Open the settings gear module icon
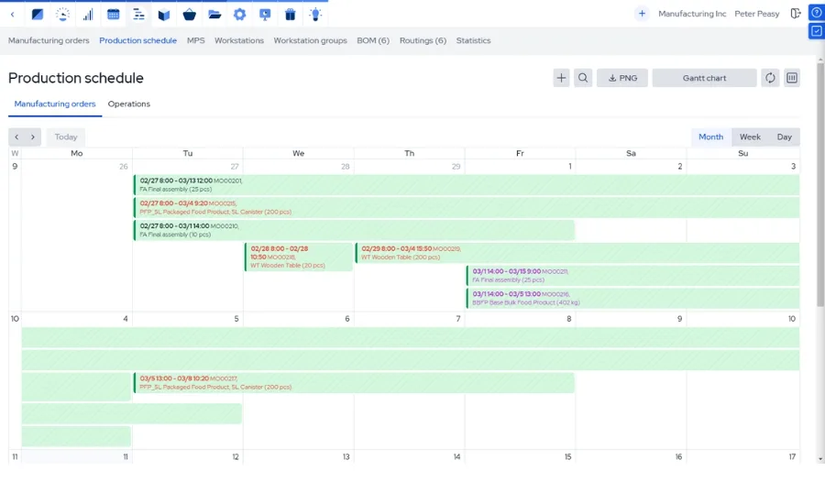The image size is (825, 504). pos(240,15)
